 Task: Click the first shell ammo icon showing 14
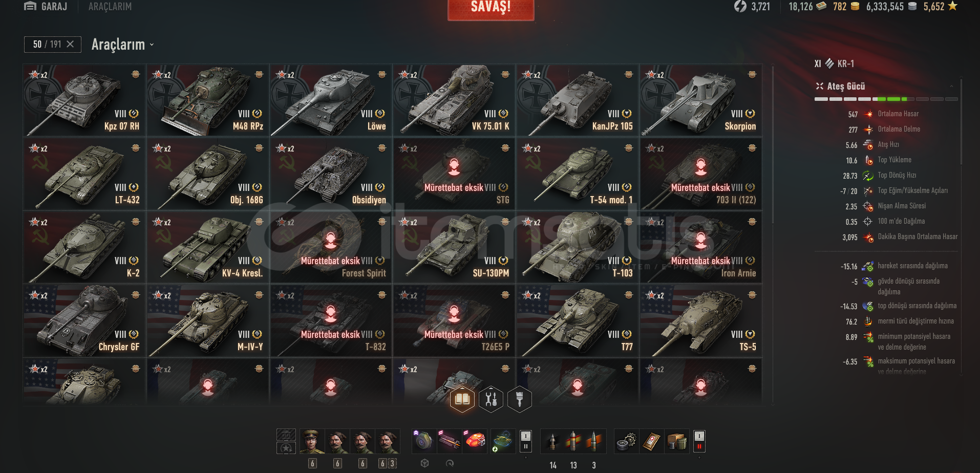[x=552, y=441]
